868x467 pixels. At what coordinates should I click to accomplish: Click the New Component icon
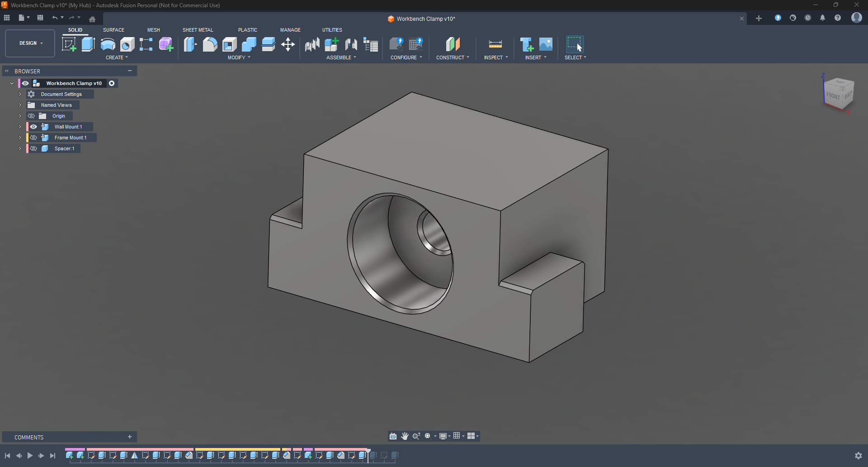tap(332, 44)
